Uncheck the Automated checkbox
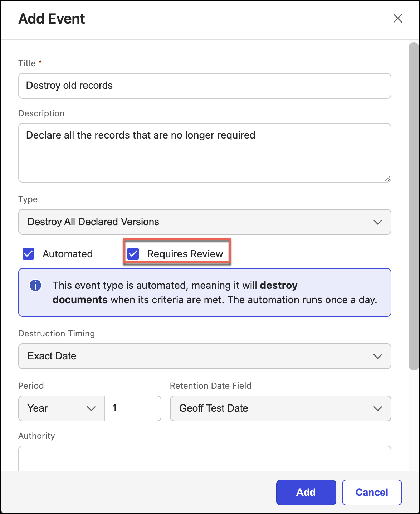The height and width of the screenshot is (514, 420). (x=28, y=254)
